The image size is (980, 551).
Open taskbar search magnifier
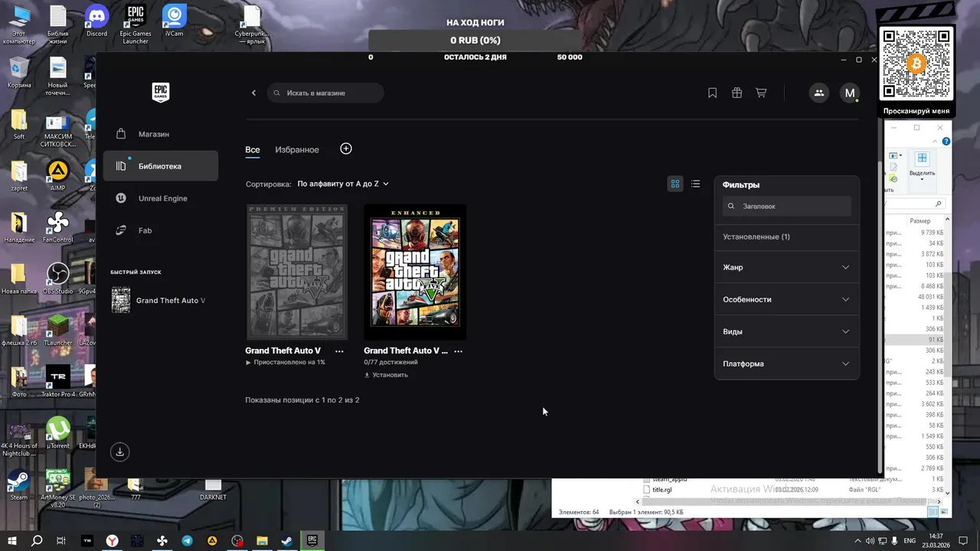point(36,540)
